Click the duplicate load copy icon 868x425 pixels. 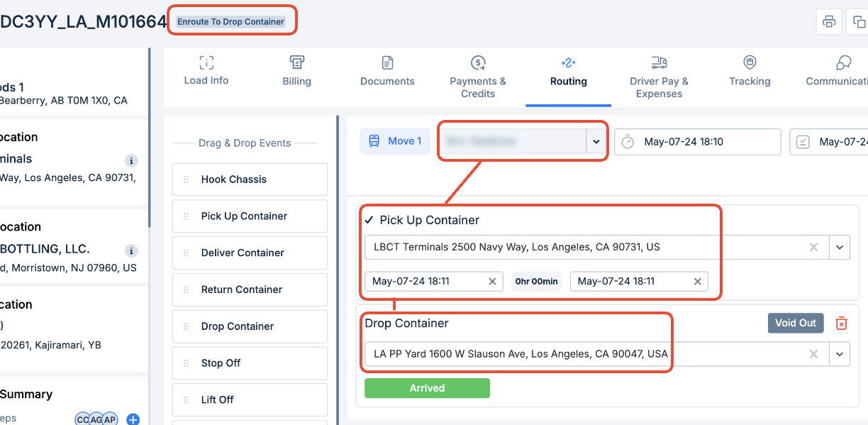pos(858,21)
